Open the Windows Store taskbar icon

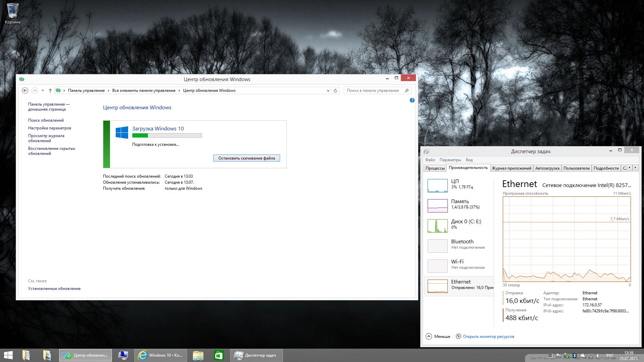click(219, 355)
